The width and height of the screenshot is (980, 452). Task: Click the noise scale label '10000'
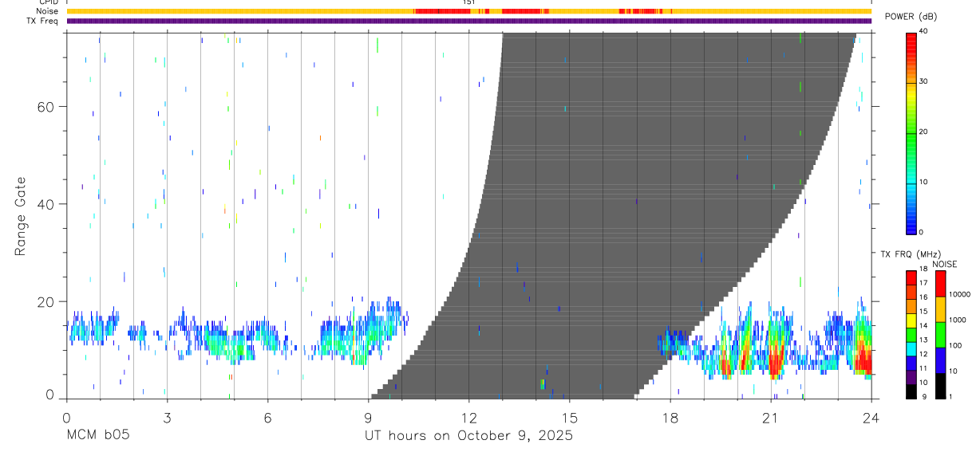(958, 294)
